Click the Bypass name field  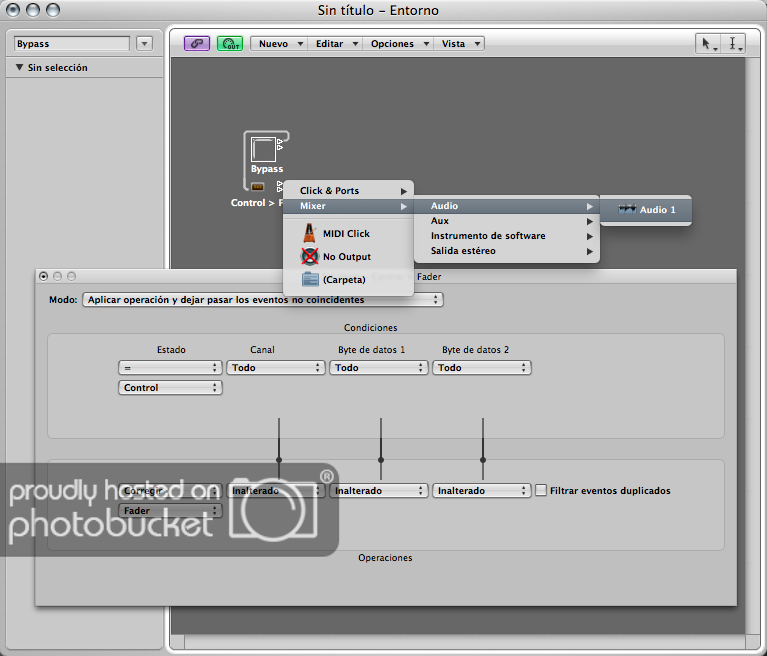click(72, 44)
